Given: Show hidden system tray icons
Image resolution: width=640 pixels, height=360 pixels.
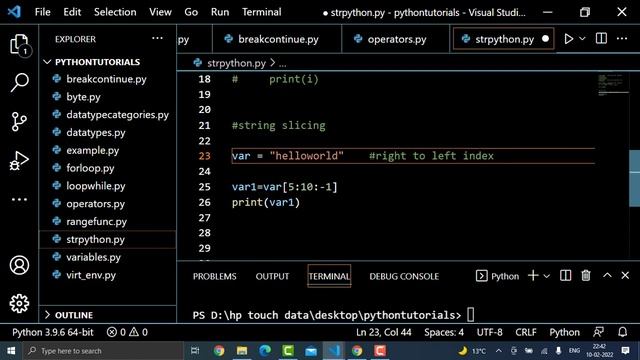Looking at the screenshot, I should pyautogui.click(x=499, y=351).
